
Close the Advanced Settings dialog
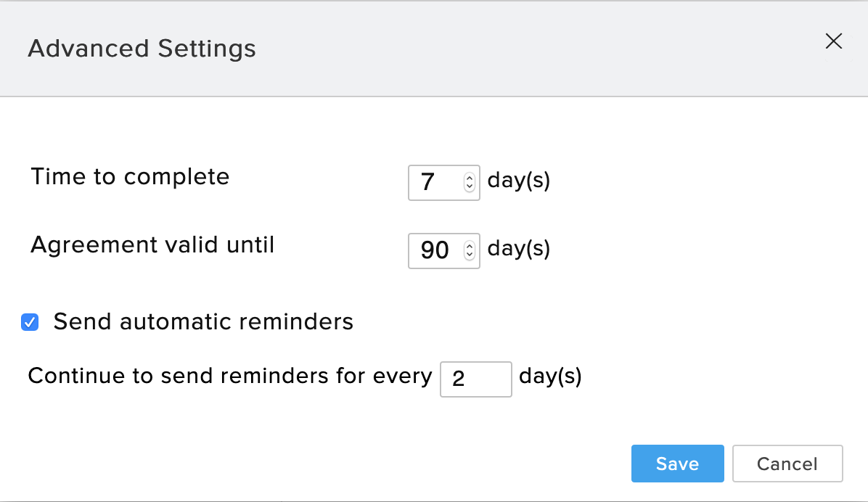[x=834, y=41]
